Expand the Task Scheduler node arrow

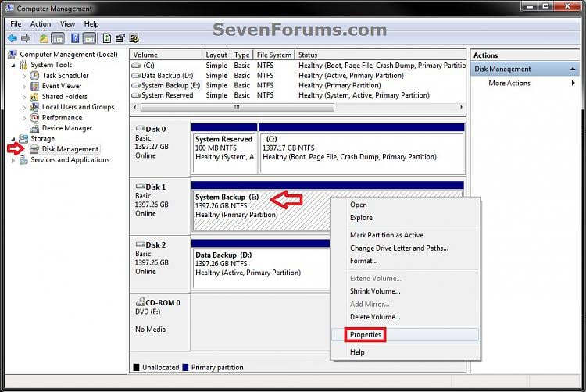(x=24, y=76)
